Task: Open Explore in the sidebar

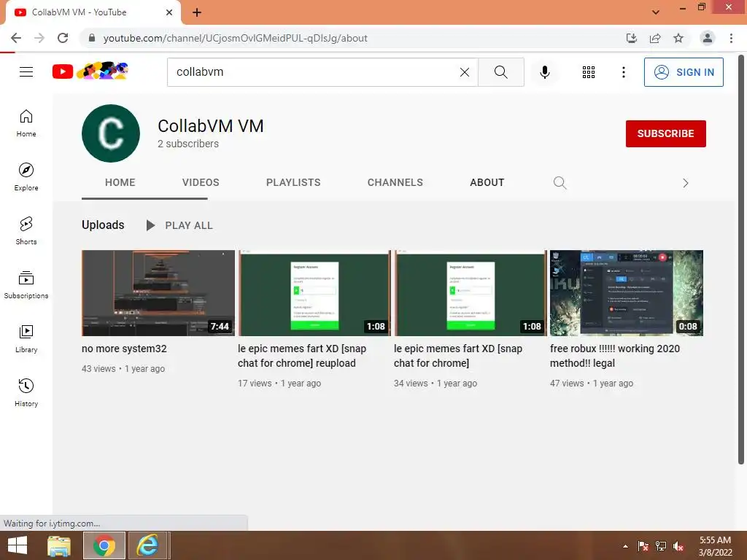Action: [x=26, y=177]
